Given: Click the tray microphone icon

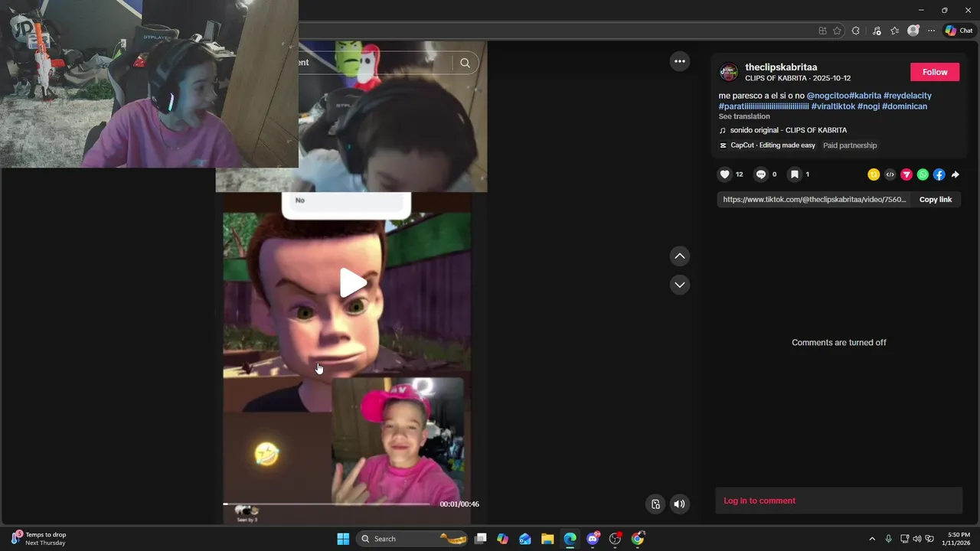Looking at the screenshot, I should pyautogui.click(x=888, y=539).
